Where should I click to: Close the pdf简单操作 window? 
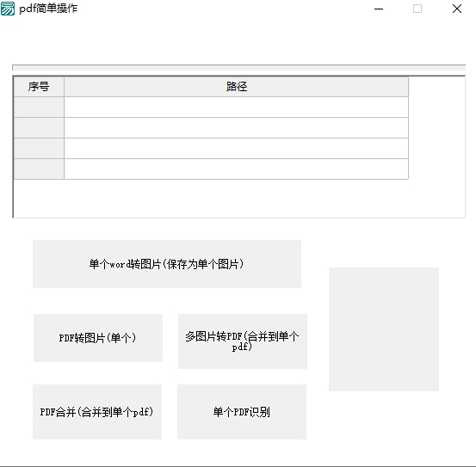point(457,9)
